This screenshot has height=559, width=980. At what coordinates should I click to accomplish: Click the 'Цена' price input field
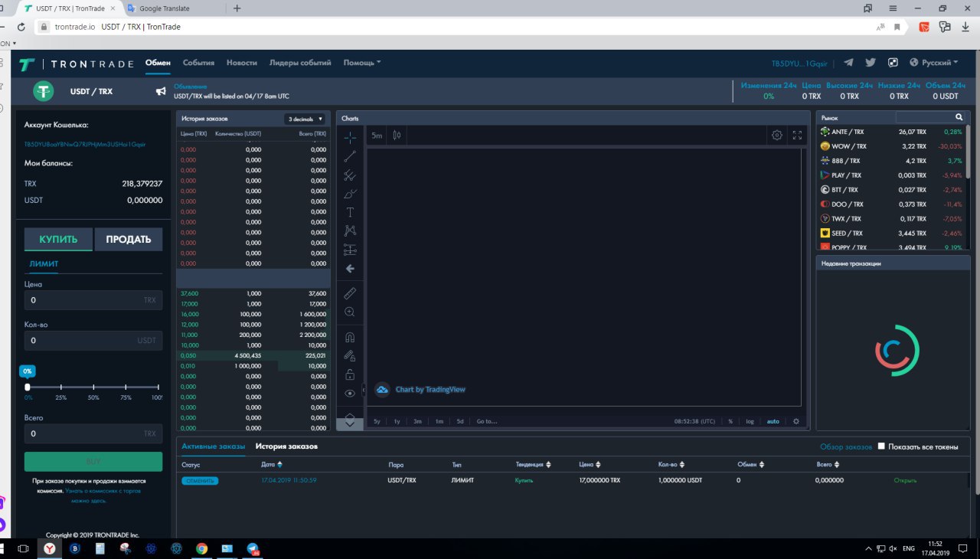coord(93,300)
